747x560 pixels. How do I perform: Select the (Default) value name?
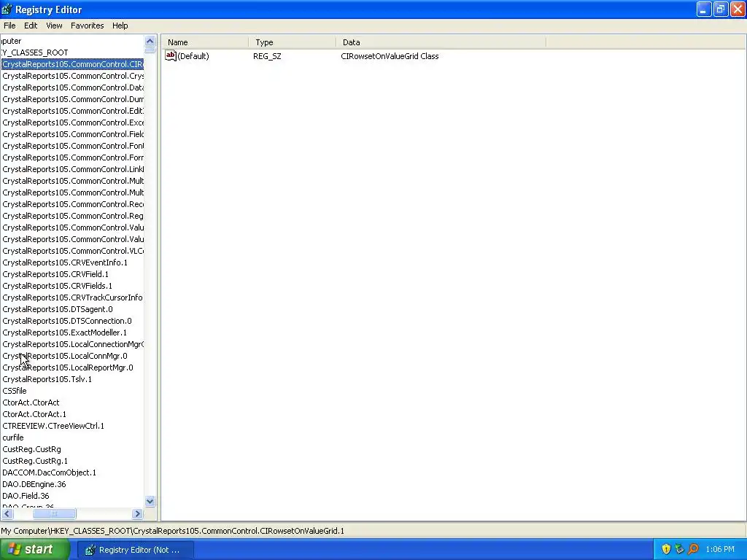pos(193,56)
